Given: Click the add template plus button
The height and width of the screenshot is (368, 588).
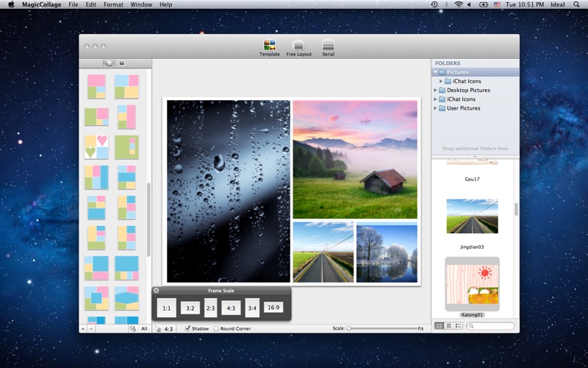Looking at the screenshot, I should click(x=83, y=329).
